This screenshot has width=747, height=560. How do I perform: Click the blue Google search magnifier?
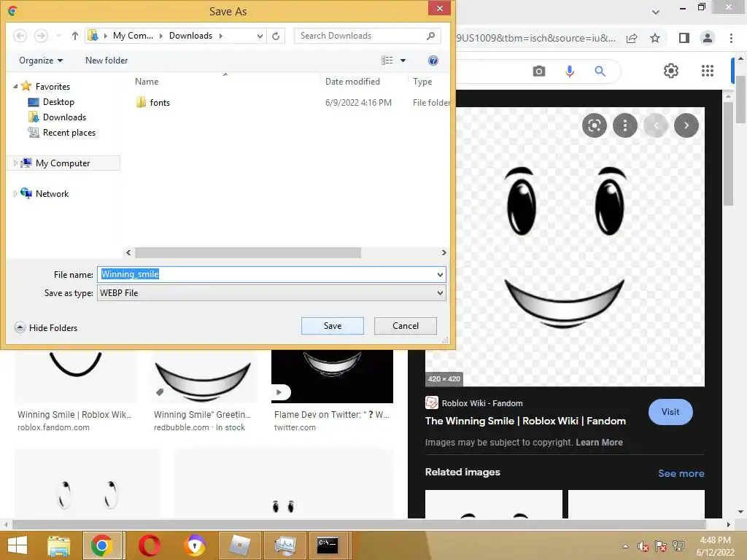click(x=600, y=71)
